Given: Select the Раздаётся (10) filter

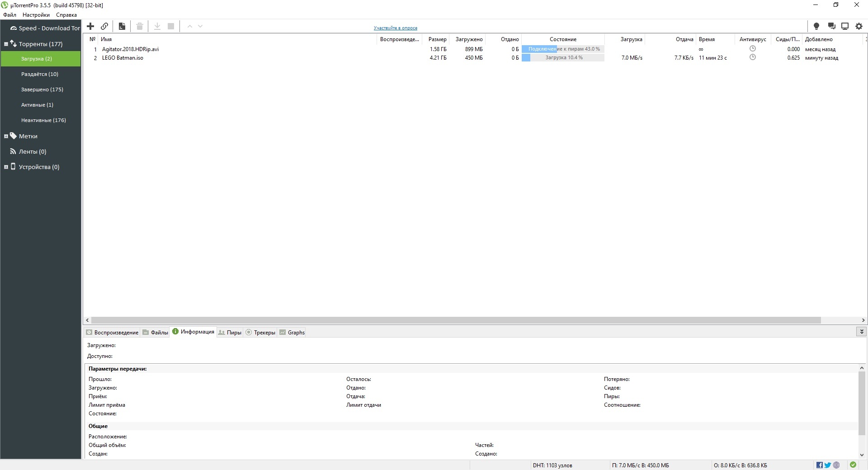Looking at the screenshot, I should coord(40,74).
